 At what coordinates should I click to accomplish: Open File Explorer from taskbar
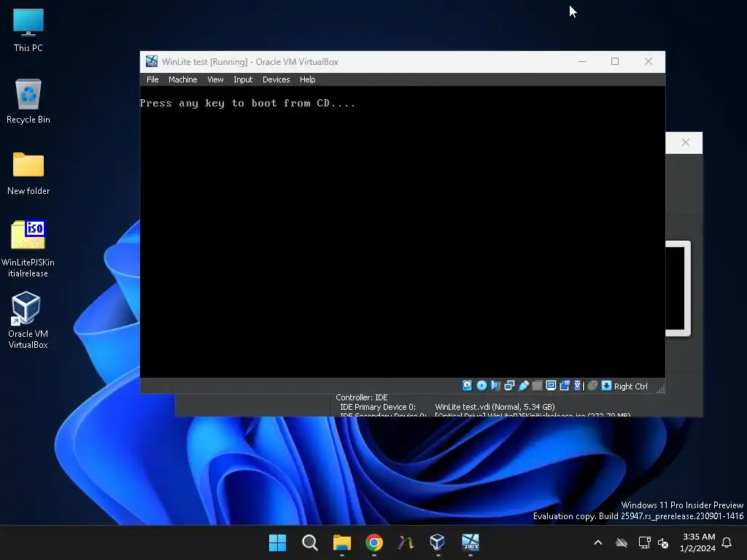pos(341,542)
